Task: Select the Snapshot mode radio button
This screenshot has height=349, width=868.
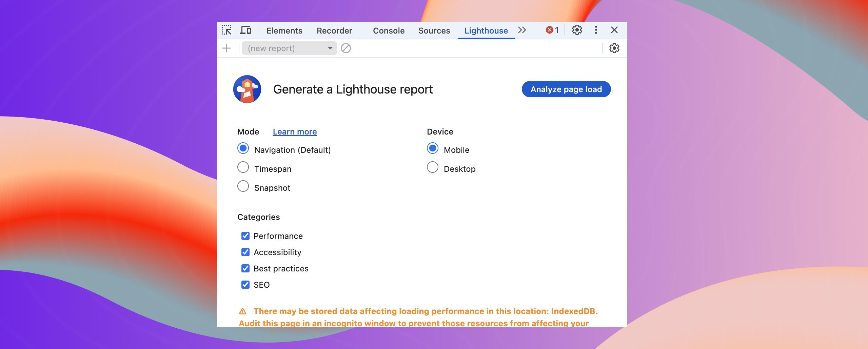Action: (x=243, y=186)
